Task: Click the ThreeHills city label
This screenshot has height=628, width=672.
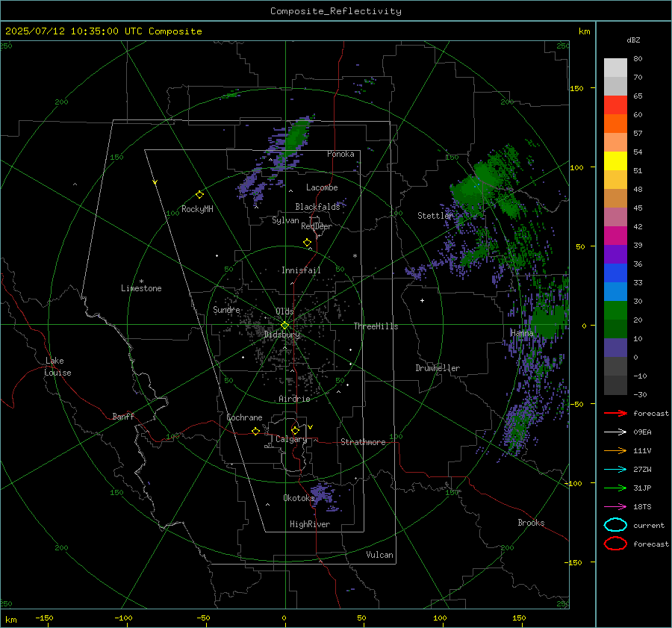Action: tap(376, 326)
